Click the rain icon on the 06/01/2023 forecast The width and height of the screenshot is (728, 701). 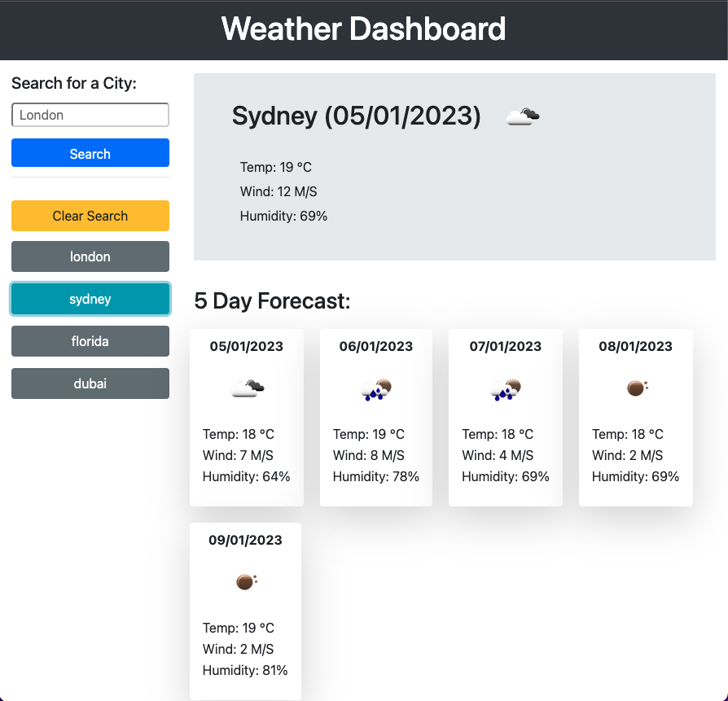(x=375, y=388)
